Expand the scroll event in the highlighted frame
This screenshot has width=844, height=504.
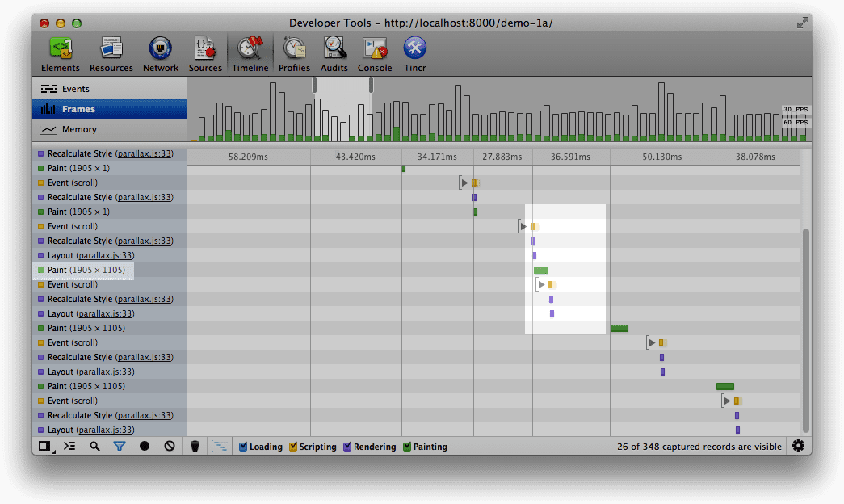click(x=523, y=227)
